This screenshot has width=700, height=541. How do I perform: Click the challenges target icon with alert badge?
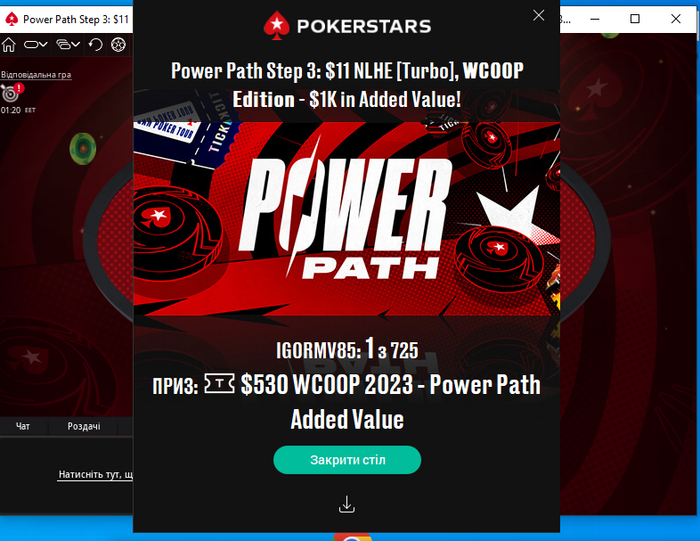(x=11, y=92)
